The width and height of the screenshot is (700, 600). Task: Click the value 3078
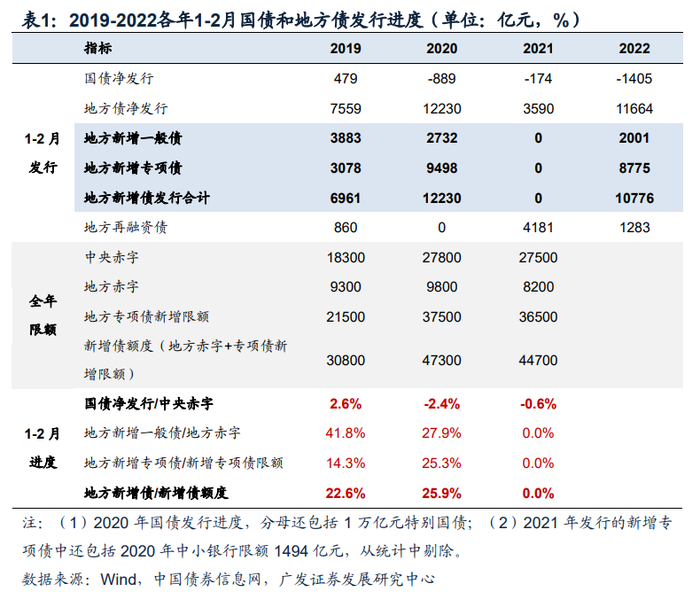click(345, 168)
